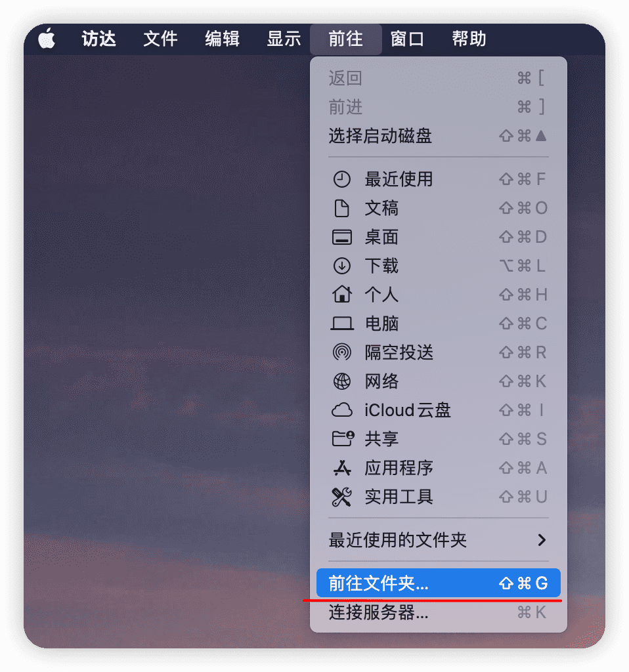Click the tools icon beside 实用工具

point(341,497)
